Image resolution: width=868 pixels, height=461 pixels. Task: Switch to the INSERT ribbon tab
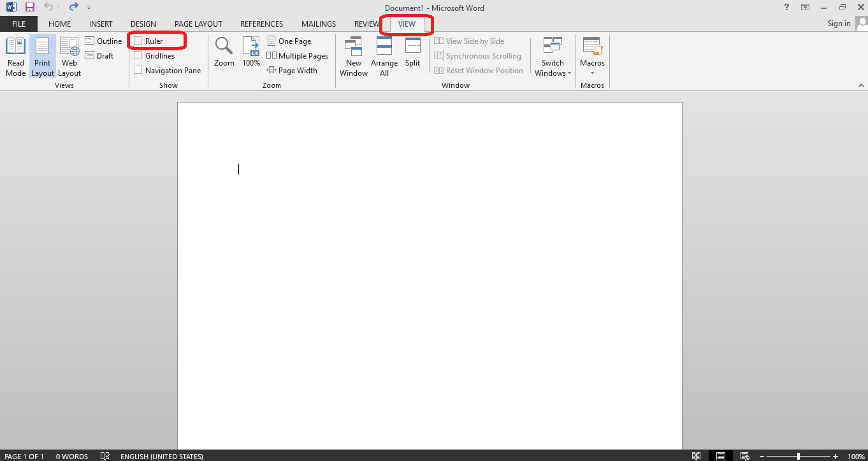[x=101, y=24]
